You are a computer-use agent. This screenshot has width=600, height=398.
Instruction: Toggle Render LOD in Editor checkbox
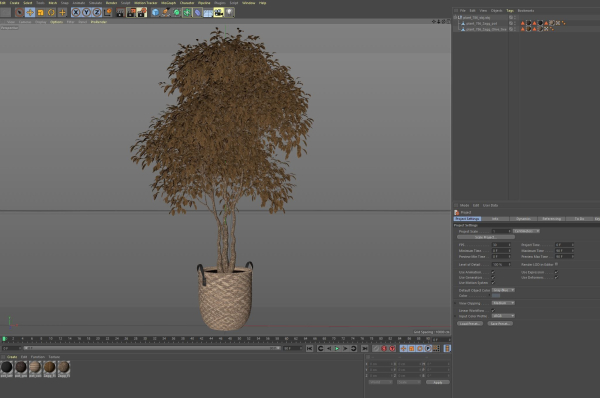click(x=556, y=264)
